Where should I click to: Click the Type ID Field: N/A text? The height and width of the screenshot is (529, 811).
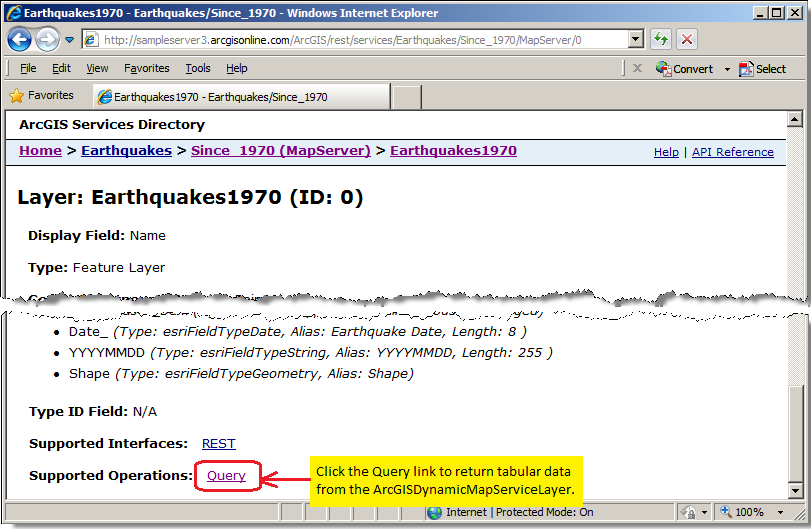pos(93,412)
